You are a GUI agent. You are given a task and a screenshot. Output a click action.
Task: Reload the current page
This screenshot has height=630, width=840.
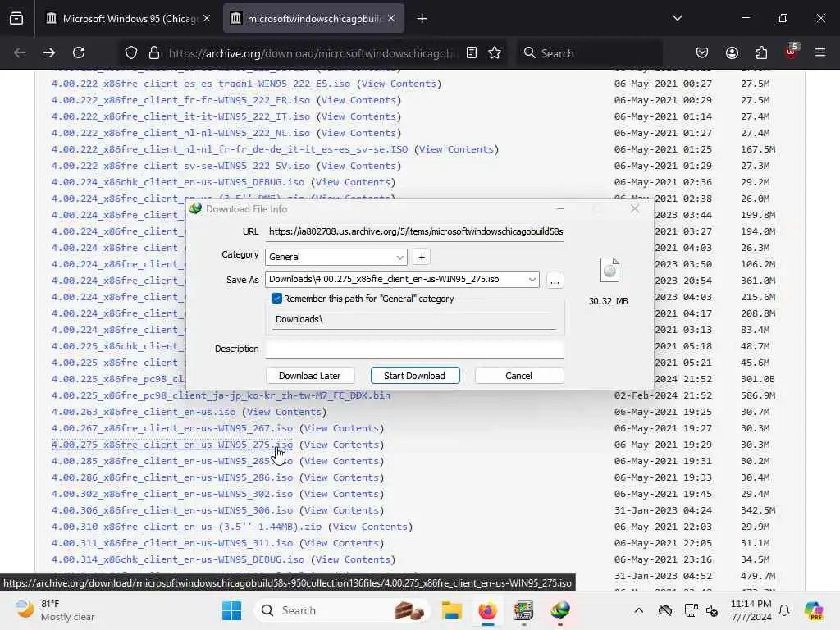pos(79,52)
